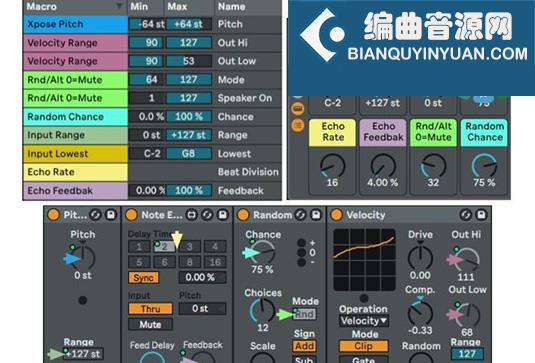Toggle the Random device activator
The height and width of the screenshot is (363, 535).
click(x=243, y=215)
